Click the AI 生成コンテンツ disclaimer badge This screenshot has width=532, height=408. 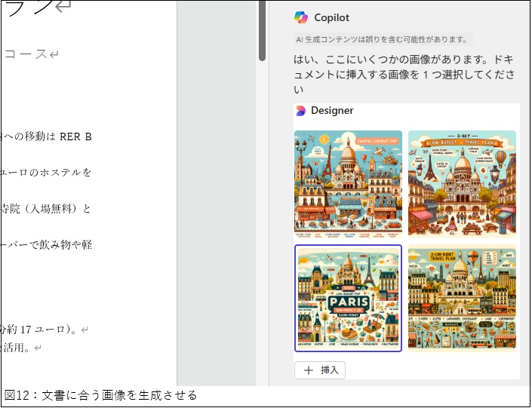382,39
